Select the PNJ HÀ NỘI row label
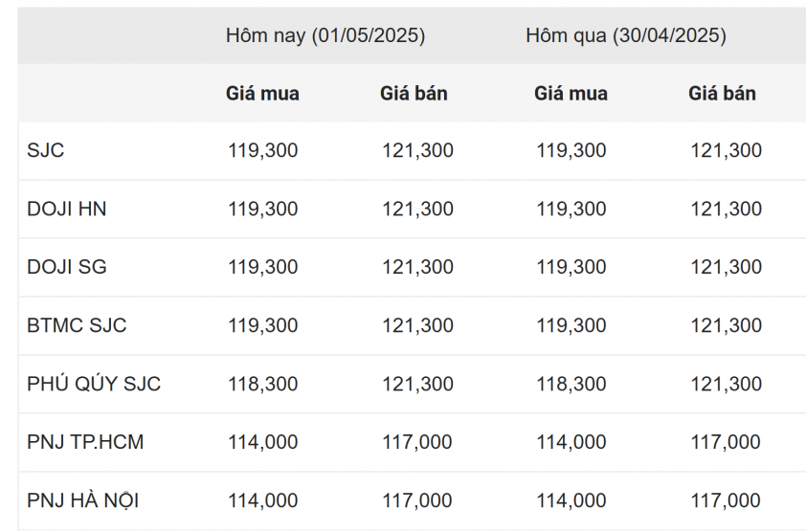Screen dimensions: 806x532 (82, 500)
